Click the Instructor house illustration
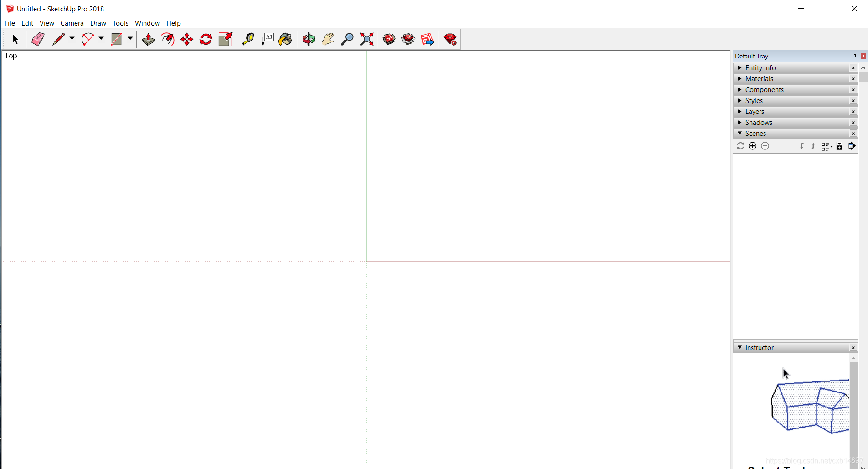Screen dimensions: 868x469 [x=810, y=406]
